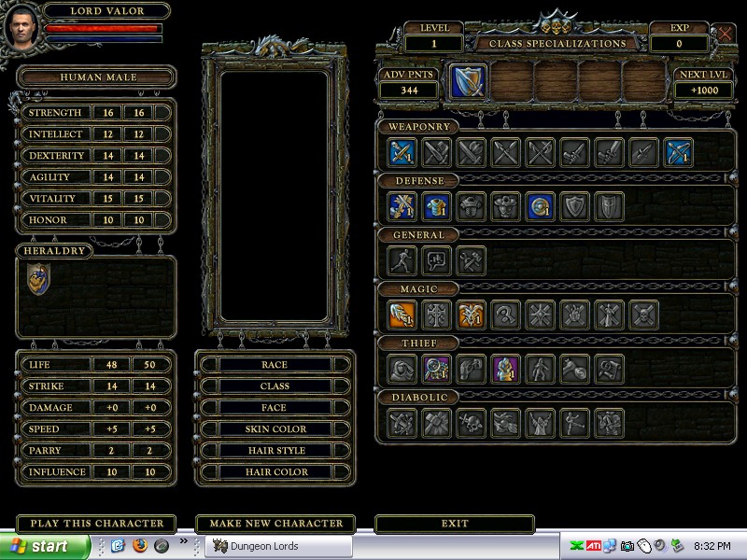Click the Face appearance option
747x560 pixels.
click(275, 408)
